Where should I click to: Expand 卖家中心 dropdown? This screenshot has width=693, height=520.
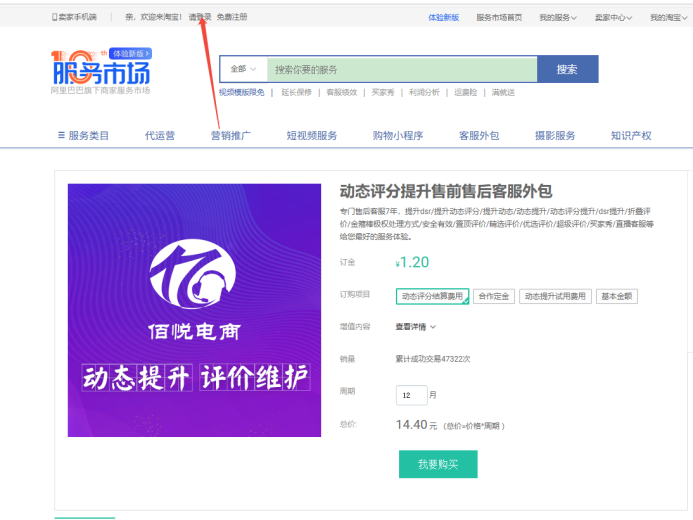613,17
